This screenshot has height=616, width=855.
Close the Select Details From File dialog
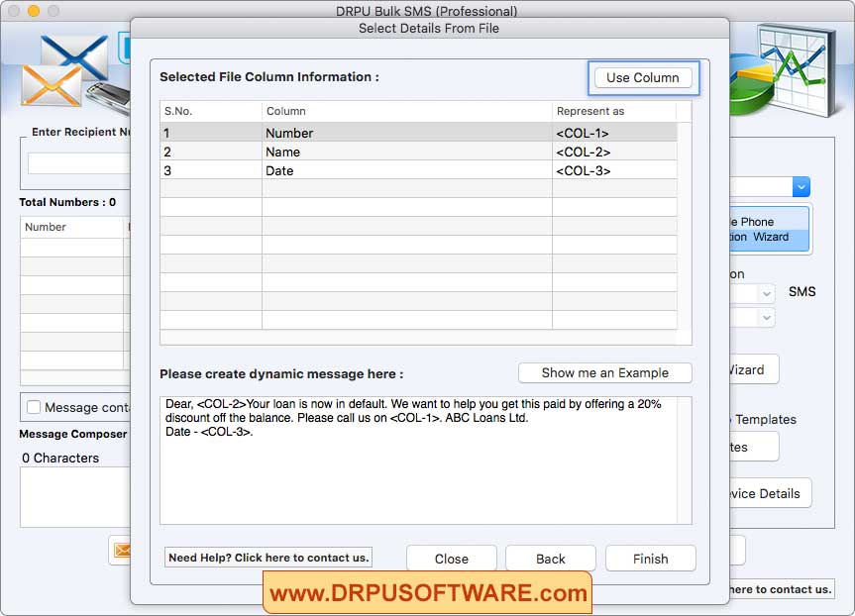coord(452,559)
